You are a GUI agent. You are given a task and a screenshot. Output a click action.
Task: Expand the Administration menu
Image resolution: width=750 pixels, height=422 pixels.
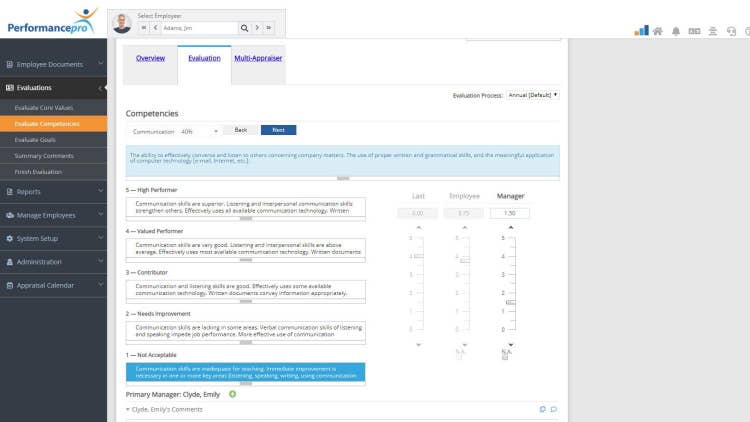[x=100, y=261]
